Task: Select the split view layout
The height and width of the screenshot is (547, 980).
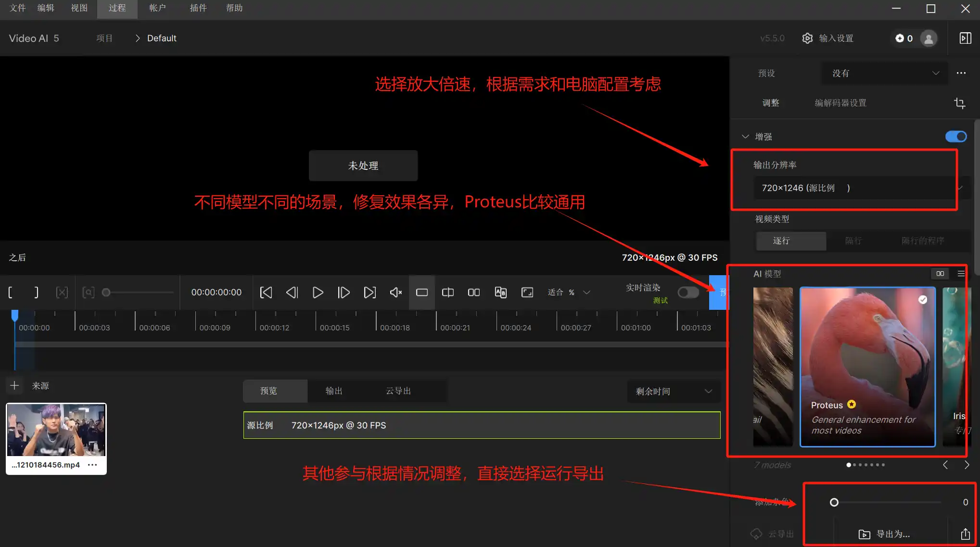Action: pyautogui.click(x=448, y=292)
